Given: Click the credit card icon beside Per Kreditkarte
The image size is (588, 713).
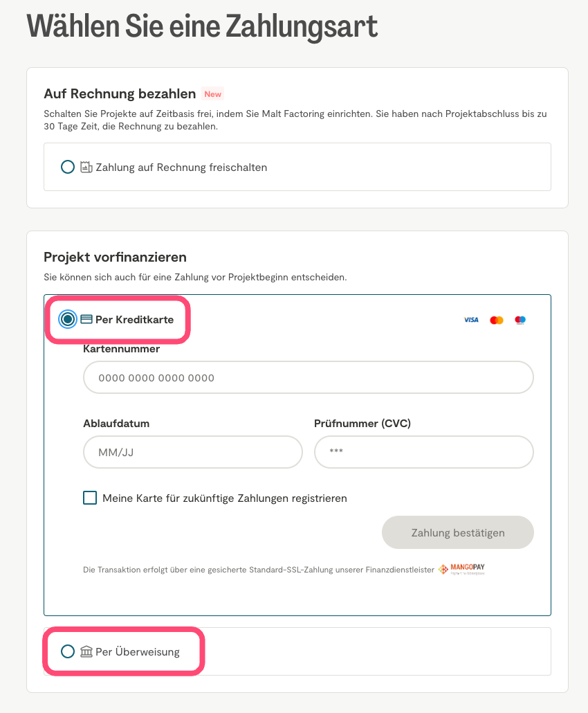Looking at the screenshot, I should pyautogui.click(x=86, y=319).
